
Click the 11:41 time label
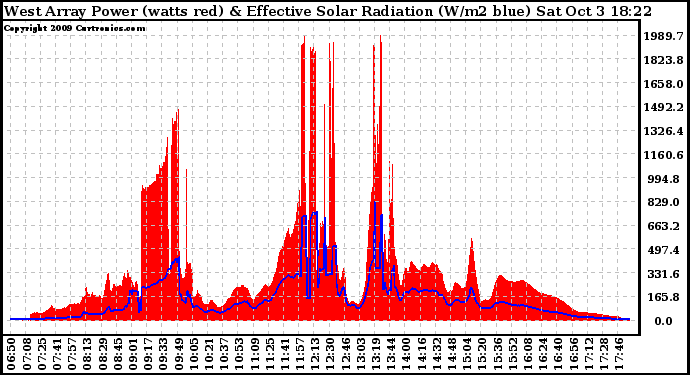(x=285, y=353)
